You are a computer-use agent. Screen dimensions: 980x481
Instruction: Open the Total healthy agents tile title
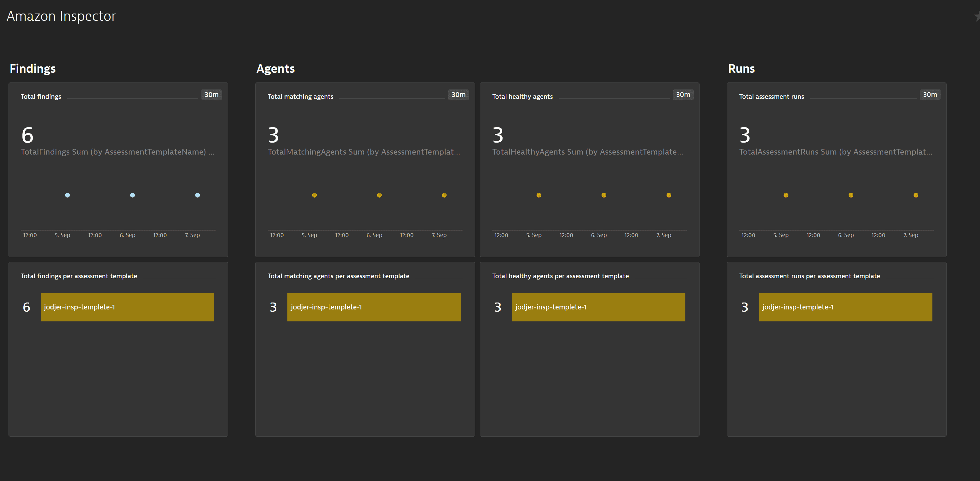522,97
